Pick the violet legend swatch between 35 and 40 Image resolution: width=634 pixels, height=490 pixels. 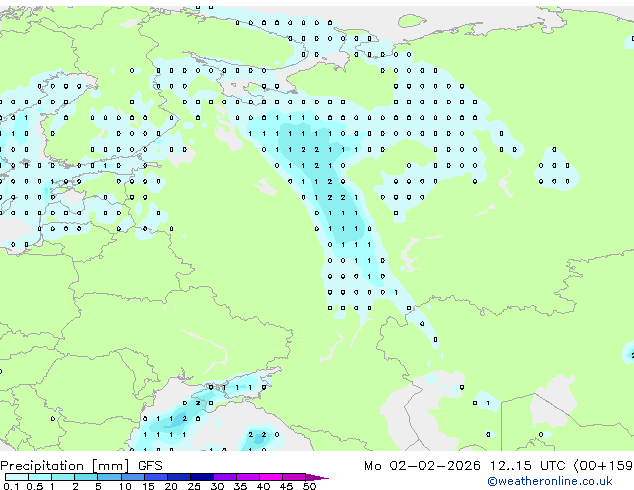[x=248, y=477]
